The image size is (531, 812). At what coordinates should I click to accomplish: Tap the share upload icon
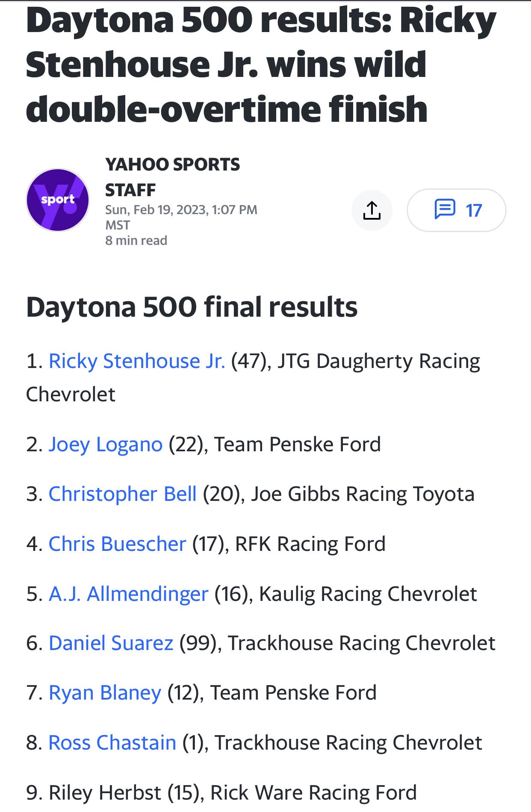(x=372, y=210)
